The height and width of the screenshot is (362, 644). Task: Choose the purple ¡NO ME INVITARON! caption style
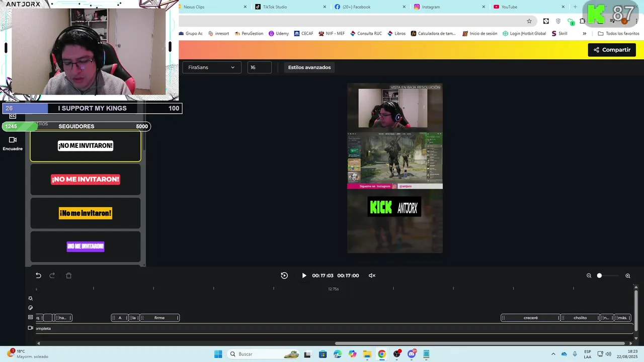pyautogui.click(x=86, y=246)
